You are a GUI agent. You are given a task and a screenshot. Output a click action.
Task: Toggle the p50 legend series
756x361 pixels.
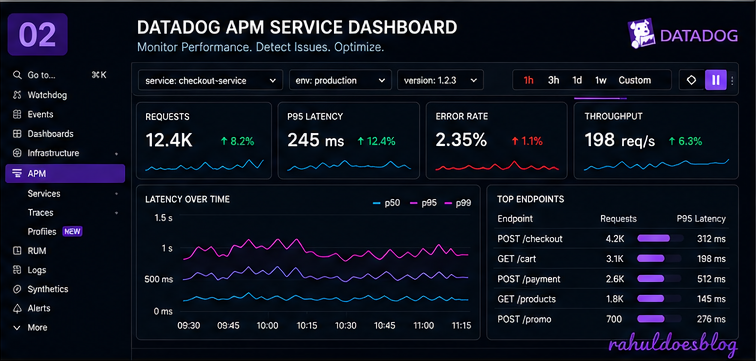click(387, 203)
